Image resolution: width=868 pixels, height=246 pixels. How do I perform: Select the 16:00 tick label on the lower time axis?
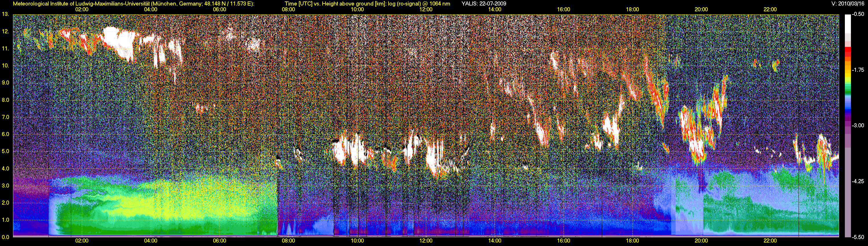564,241
